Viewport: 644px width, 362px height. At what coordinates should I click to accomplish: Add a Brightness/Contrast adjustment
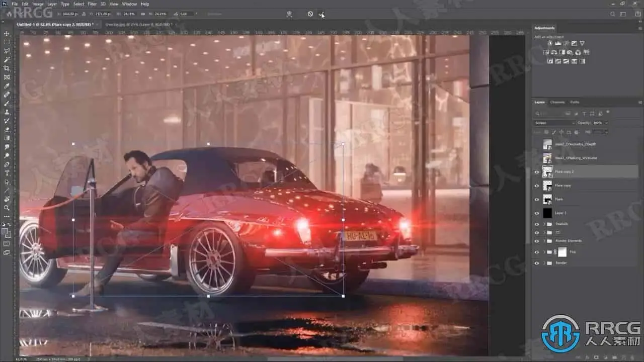point(550,44)
